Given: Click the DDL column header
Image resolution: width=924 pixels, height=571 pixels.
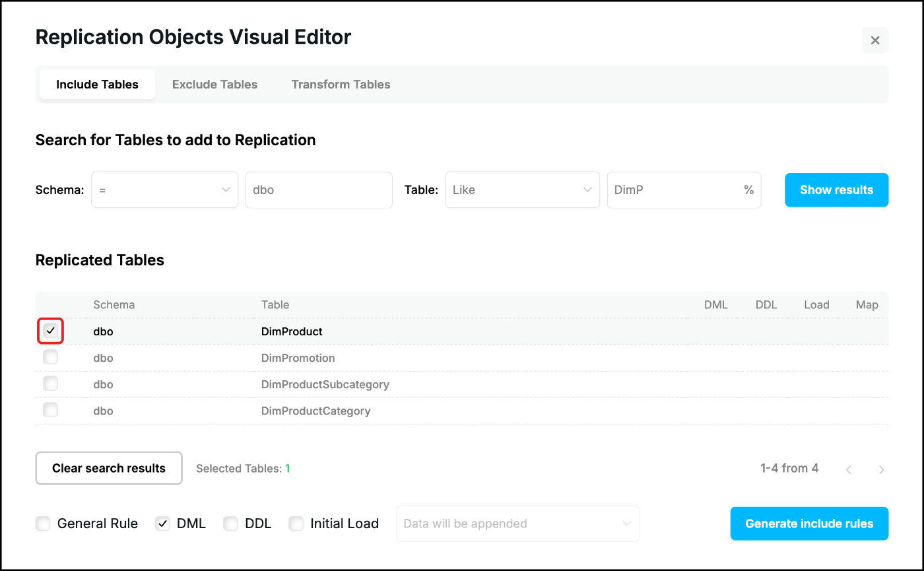Looking at the screenshot, I should [x=766, y=305].
